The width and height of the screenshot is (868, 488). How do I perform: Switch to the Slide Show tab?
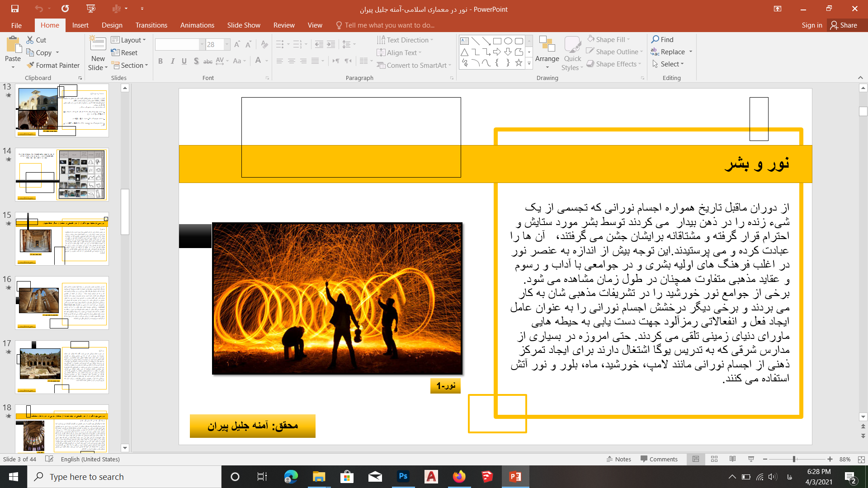(244, 25)
